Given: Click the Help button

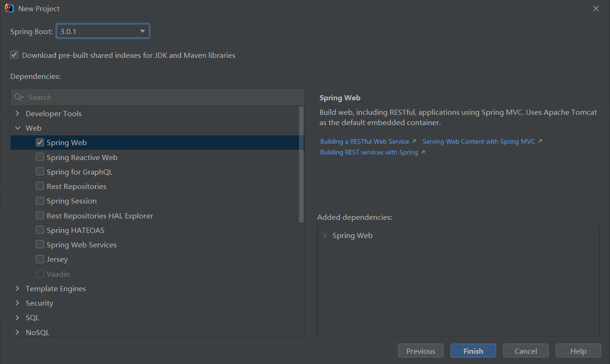Looking at the screenshot, I should click(x=578, y=351).
